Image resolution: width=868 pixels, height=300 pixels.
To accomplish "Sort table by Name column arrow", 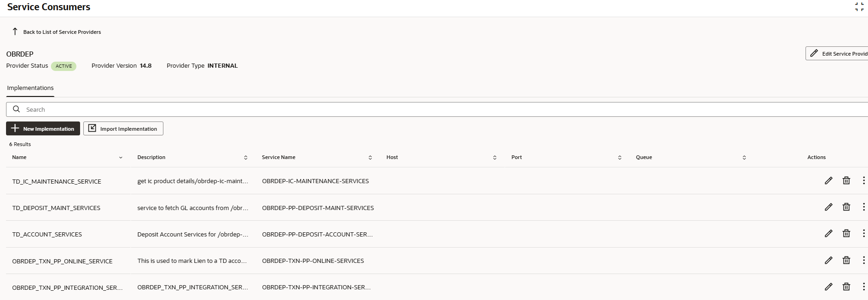I will click(121, 158).
